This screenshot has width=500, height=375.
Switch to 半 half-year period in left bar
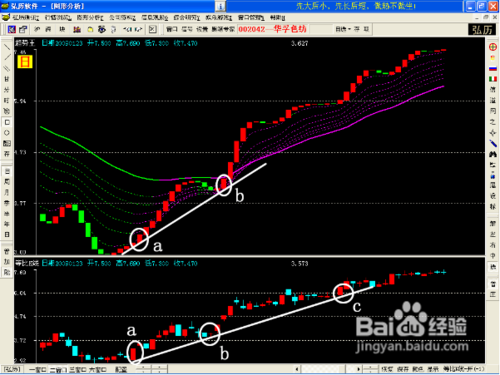coord(7,213)
